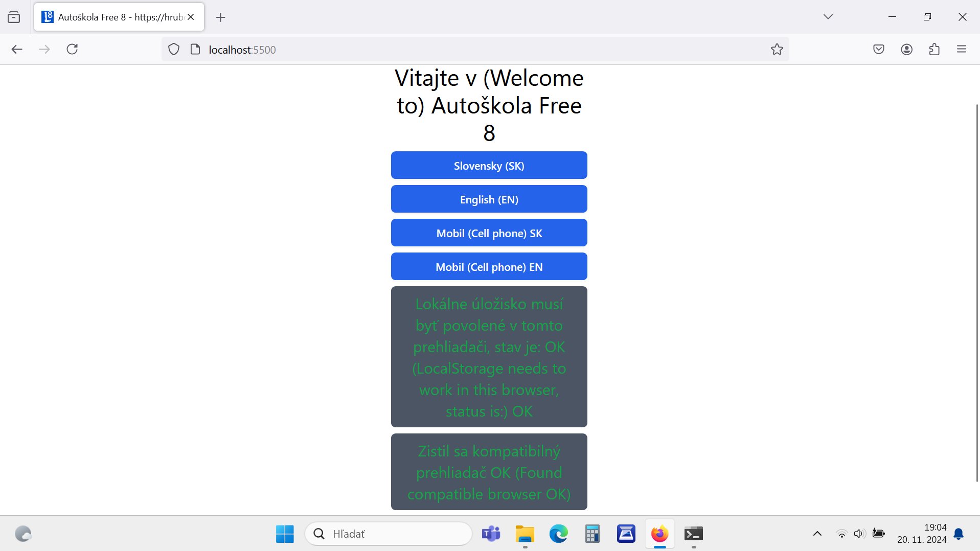Open Windows Terminal from the taskbar
The width and height of the screenshot is (980, 551).
click(x=694, y=534)
